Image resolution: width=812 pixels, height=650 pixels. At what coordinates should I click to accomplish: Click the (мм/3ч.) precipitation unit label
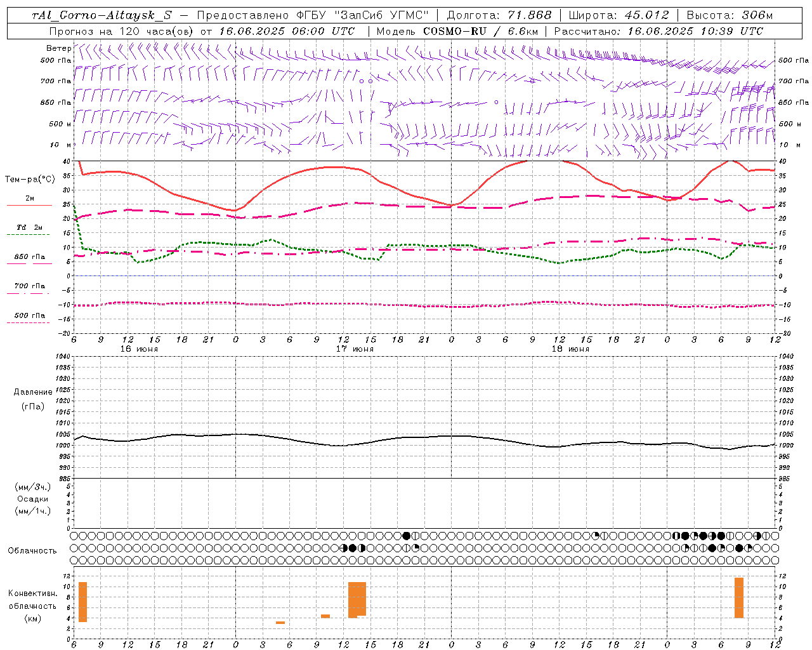pos(33,487)
